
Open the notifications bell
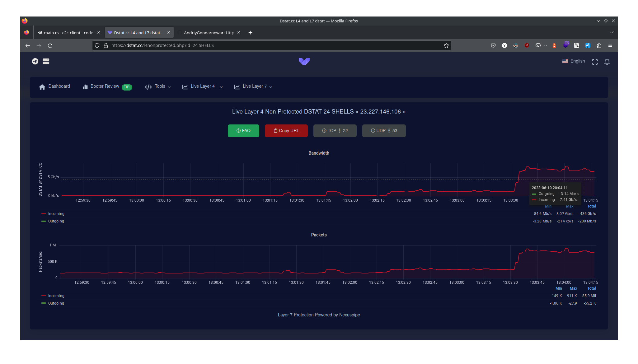(607, 62)
